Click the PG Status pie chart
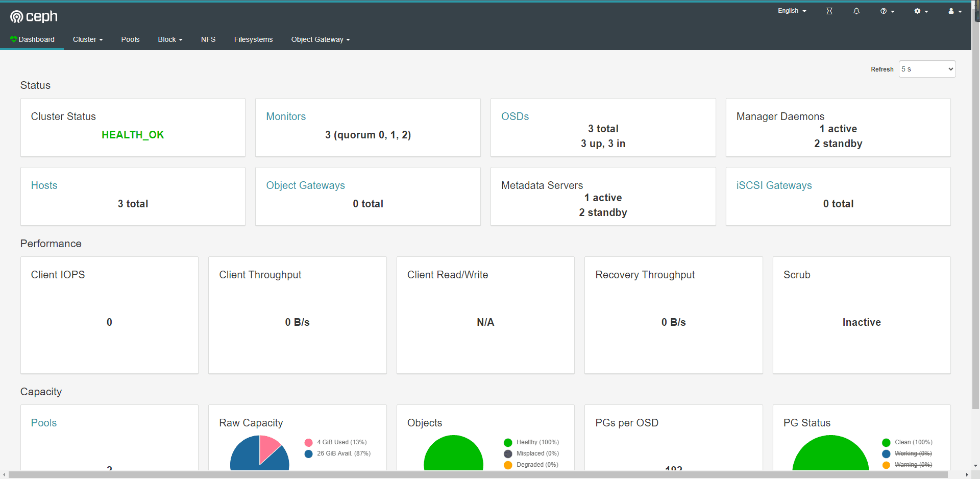The height and width of the screenshot is (479, 980). [x=830, y=453]
